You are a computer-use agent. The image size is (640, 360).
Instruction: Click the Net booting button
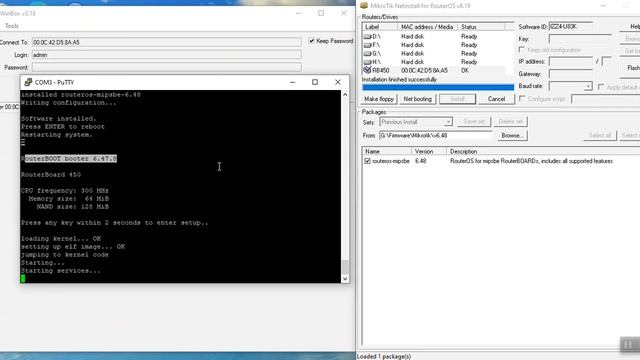click(418, 99)
